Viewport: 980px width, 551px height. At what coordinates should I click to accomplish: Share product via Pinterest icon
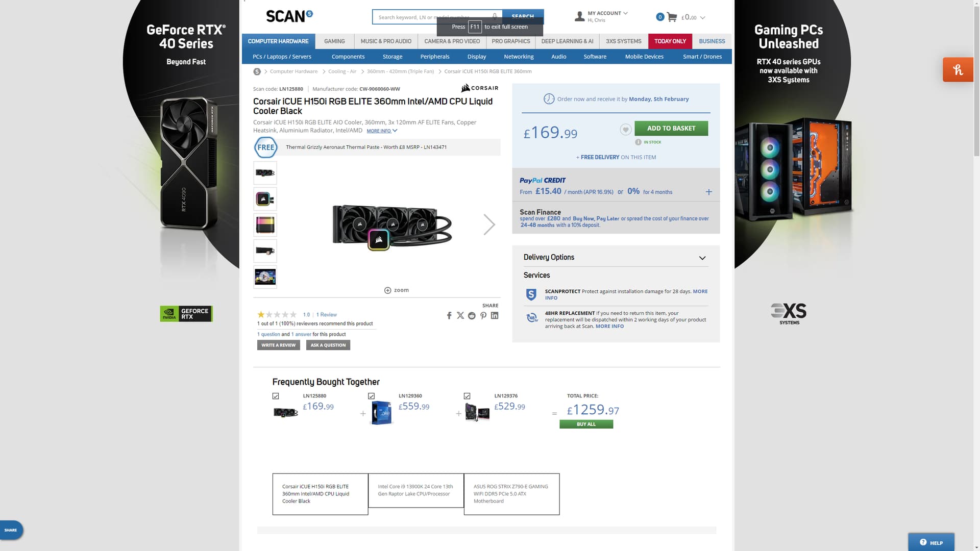(483, 316)
